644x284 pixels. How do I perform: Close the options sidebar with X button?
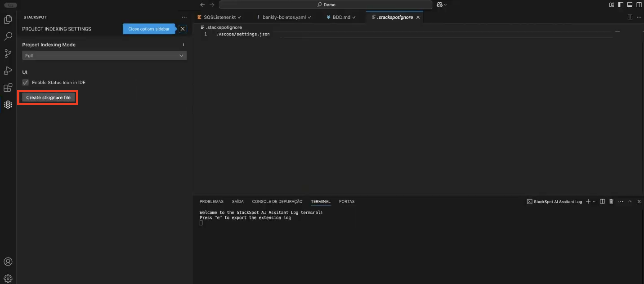pos(182,29)
